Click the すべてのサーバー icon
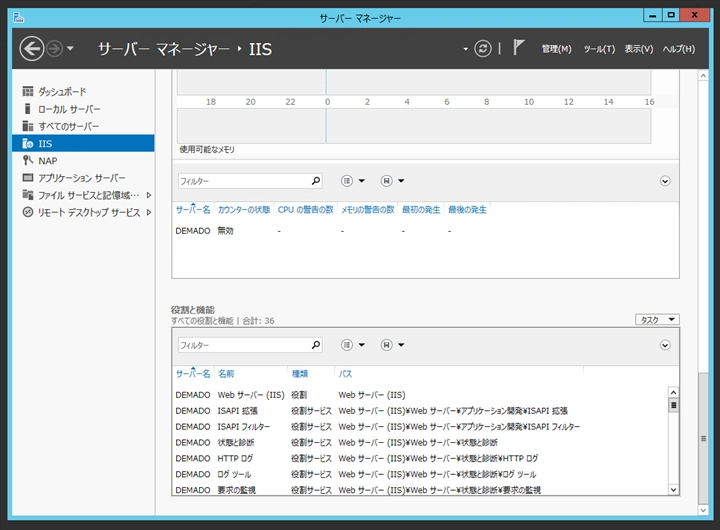Image resolution: width=720 pixels, height=530 pixels. point(28,126)
